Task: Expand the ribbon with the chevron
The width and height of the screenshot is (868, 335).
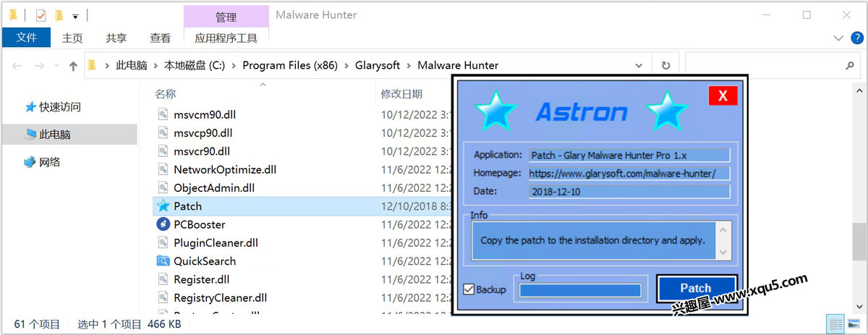Action: tap(838, 38)
